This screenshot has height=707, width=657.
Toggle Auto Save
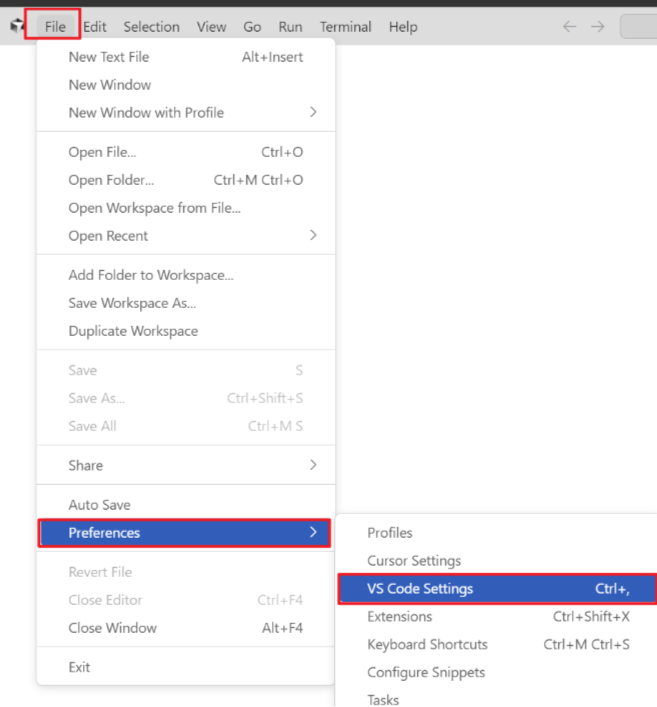(186, 505)
